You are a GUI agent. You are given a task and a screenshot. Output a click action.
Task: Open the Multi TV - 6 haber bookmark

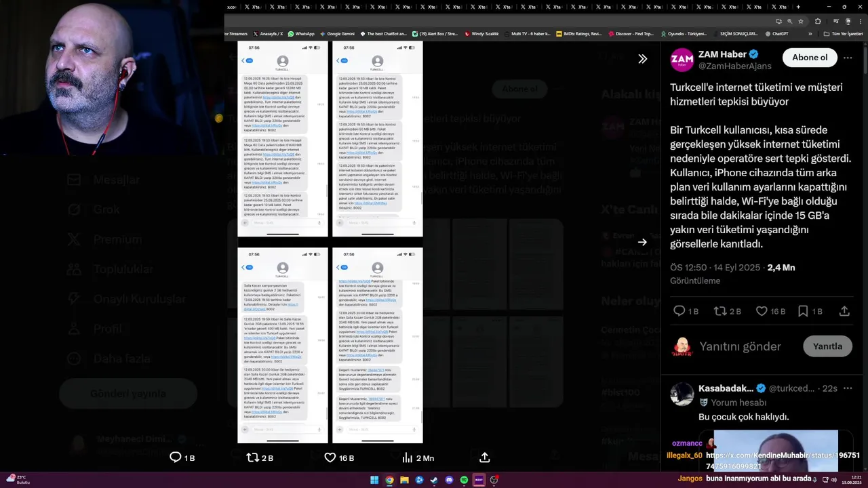[x=527, y=33]
